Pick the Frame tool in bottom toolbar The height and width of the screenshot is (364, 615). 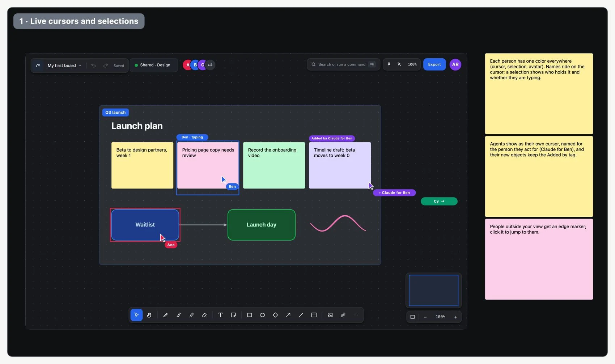[x=314, y=315]
